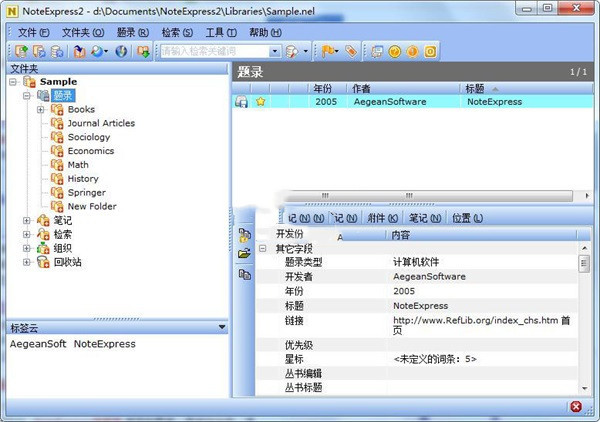
Task: Open the 文件夹 (O) menu
Action: (x=83, y=33)
